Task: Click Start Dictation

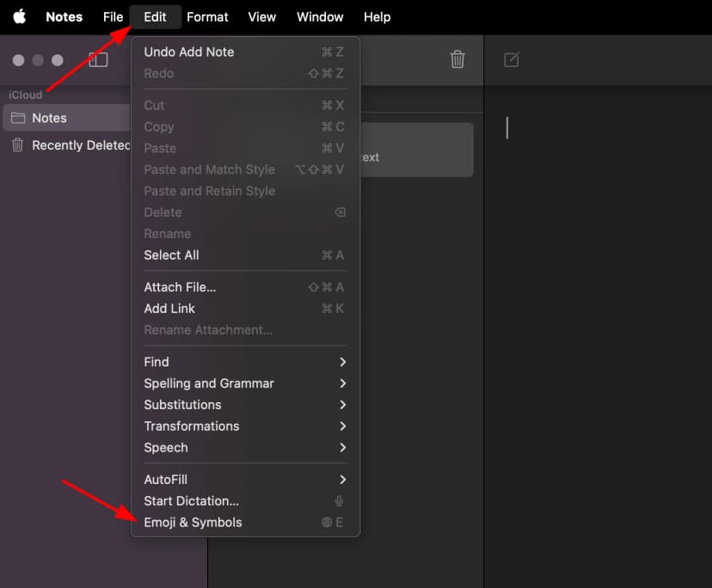Action: point(190,500)
